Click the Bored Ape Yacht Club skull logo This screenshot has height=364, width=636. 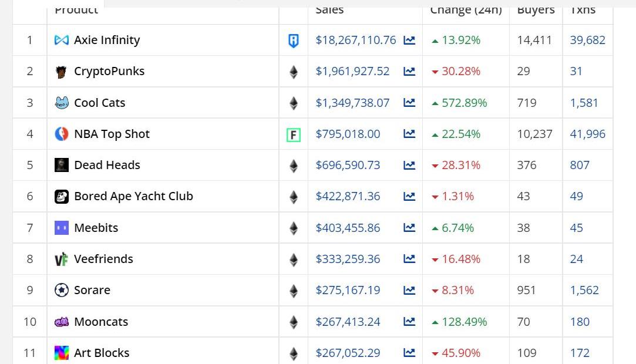click(x=62, y=197)
